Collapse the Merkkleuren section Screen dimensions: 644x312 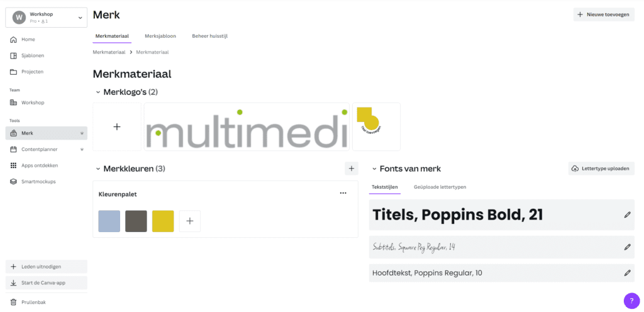[x=97, y=169]
